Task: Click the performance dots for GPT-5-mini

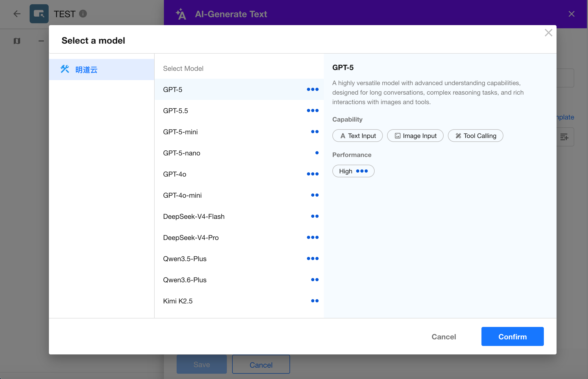Action: point(315,132)
